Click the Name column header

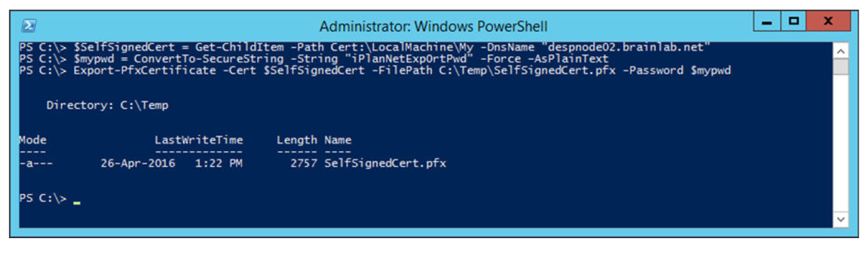(338, 140)
